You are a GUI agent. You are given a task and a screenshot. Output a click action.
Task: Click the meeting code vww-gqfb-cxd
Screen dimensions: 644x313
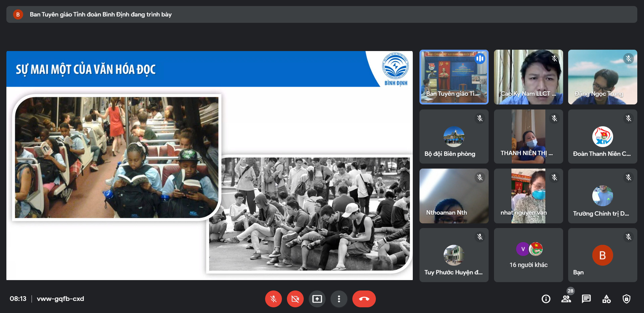[60, 299]
